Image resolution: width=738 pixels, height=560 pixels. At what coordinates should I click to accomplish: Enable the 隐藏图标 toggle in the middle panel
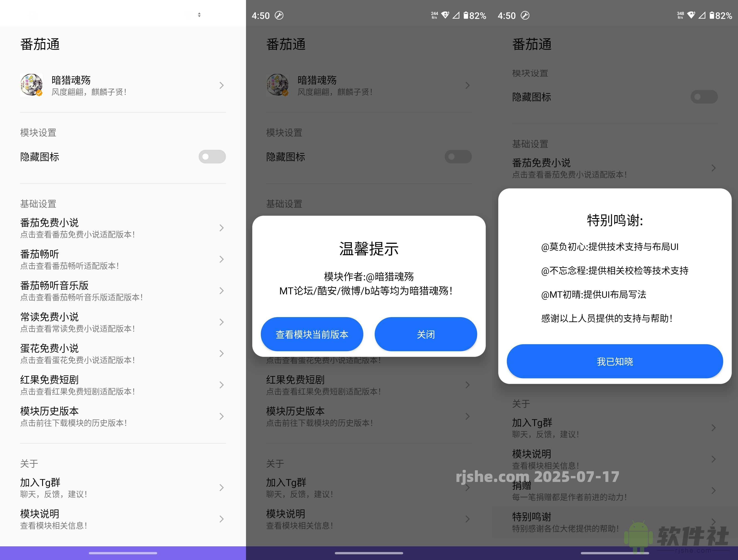pos(458,157)
